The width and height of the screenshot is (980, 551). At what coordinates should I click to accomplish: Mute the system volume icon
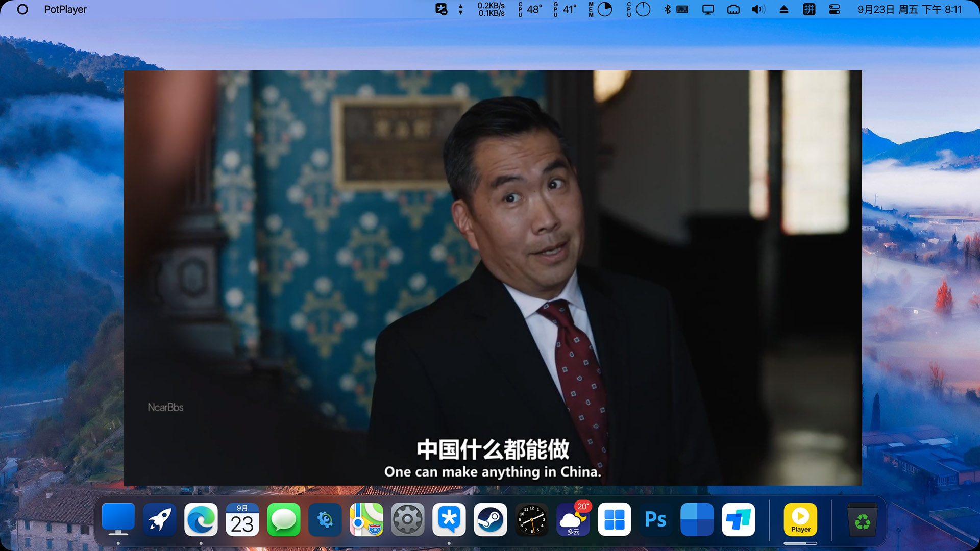[x=758, y=9]
